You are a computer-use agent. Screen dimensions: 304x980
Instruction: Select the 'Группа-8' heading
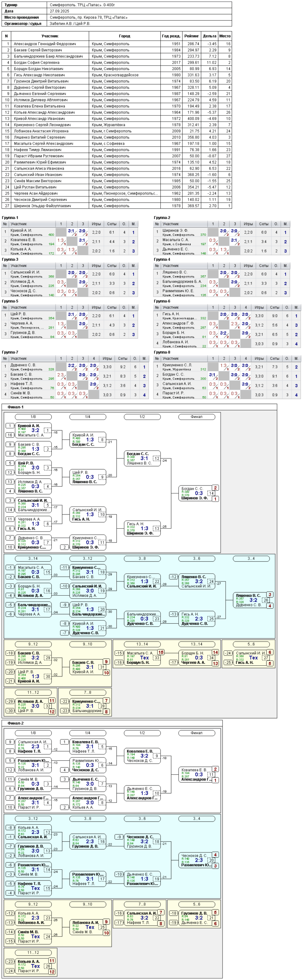(x=162, y=352)
